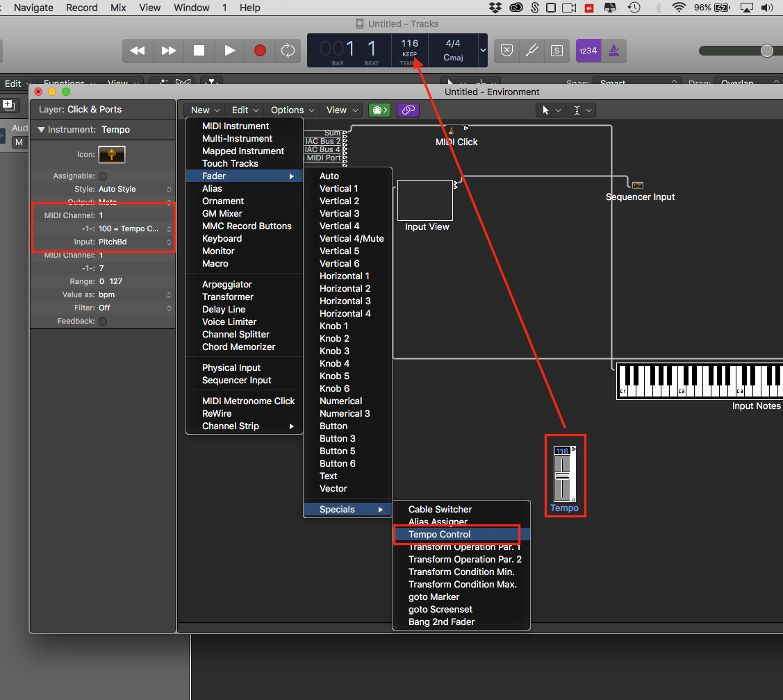
Task: Stop playback with the Stop button
Action: coord(199,51)
